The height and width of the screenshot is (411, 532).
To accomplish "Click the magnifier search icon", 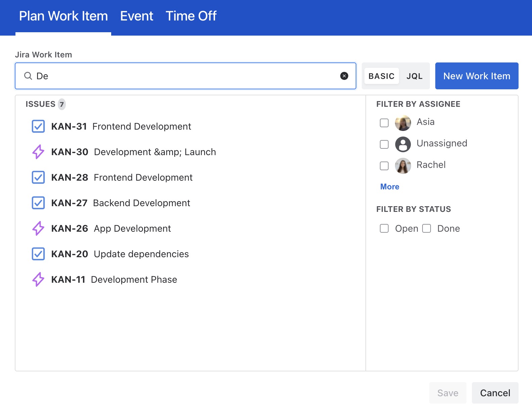I will pos(28,76).
